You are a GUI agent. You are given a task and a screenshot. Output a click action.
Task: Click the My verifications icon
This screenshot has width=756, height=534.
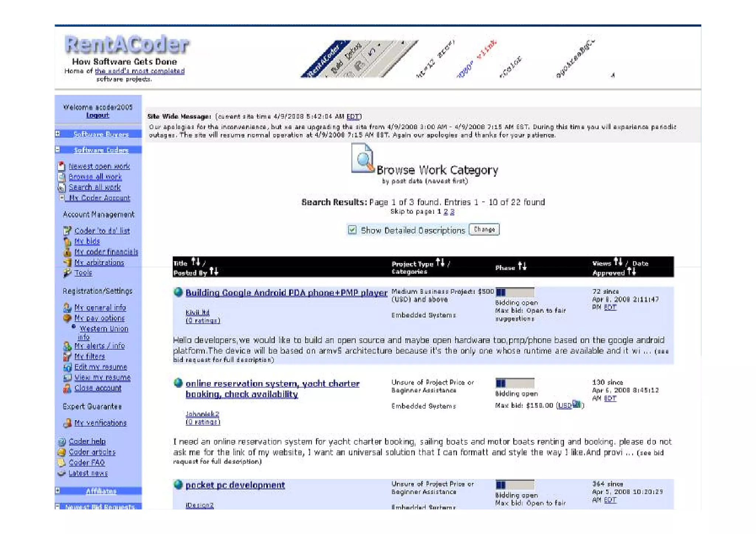(67, 423)
